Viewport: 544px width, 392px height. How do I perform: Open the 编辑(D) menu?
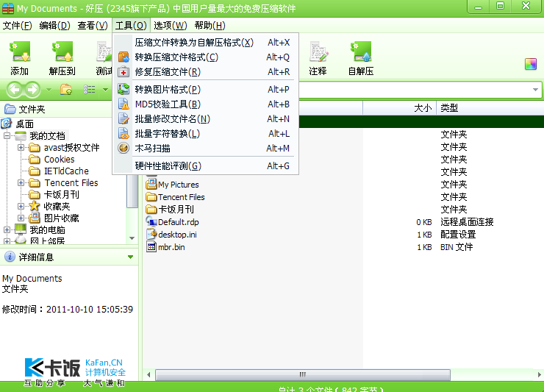[x=55, y=25]
